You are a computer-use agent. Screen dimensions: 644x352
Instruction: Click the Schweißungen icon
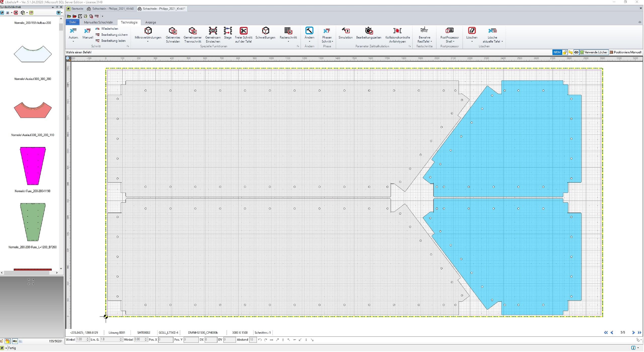[x=265, y=31]
